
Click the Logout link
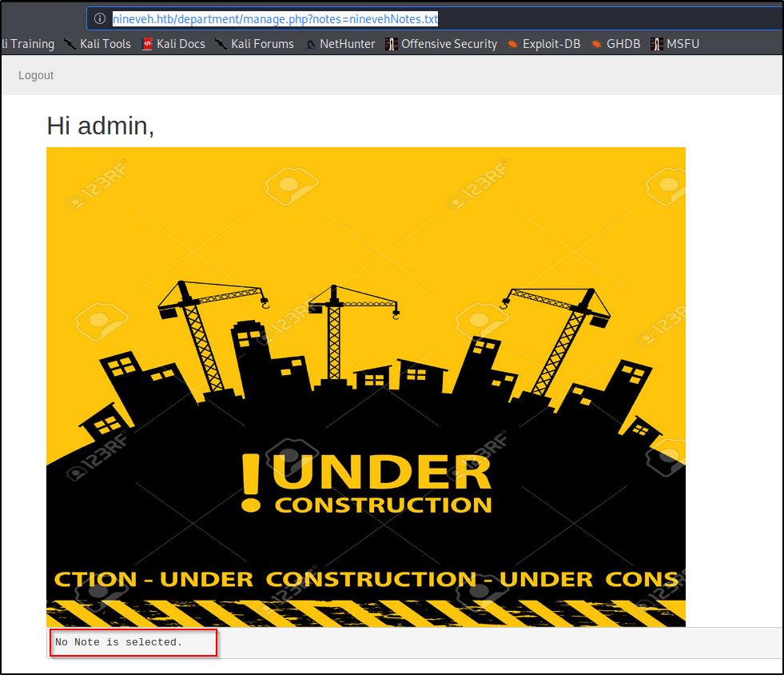pyautogui.click(x=36, y=75)
